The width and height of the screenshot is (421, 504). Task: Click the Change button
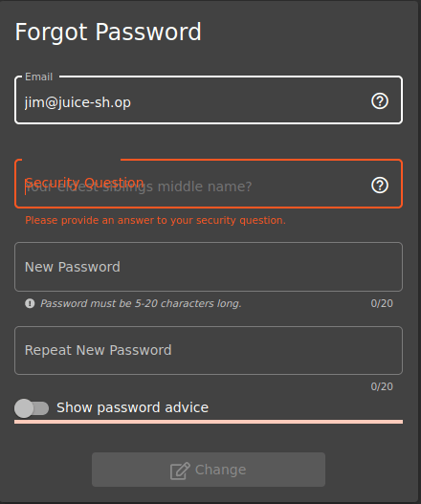click(x=209, y=470)
